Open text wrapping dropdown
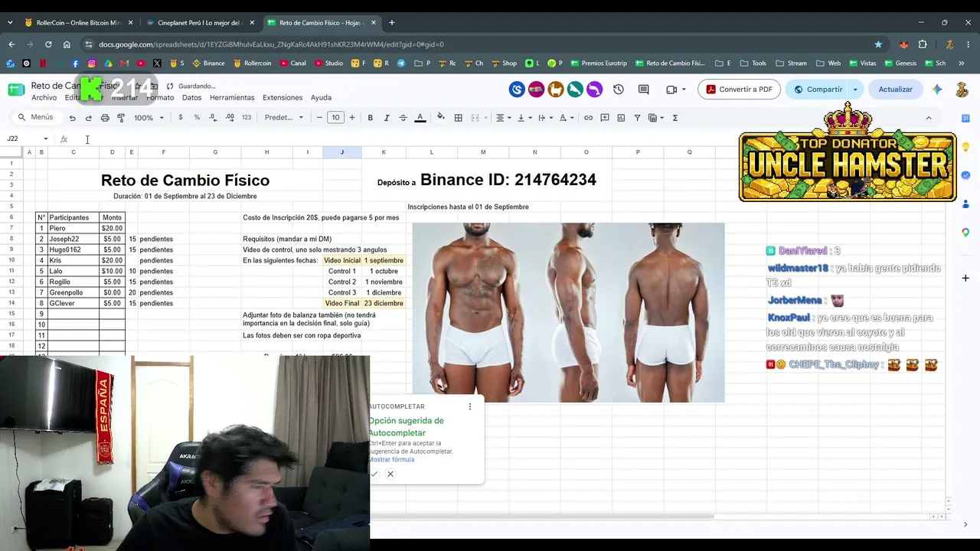 click(x=544, y=118)
